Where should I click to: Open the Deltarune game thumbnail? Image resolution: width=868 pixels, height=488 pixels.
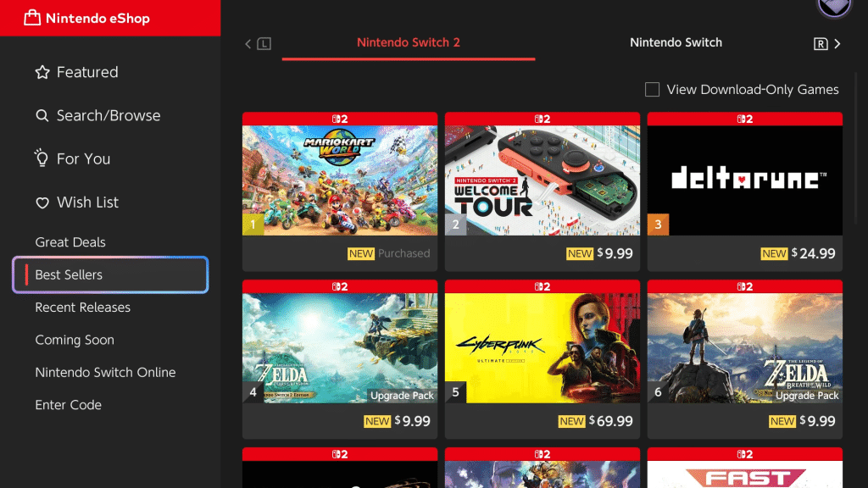744,180
